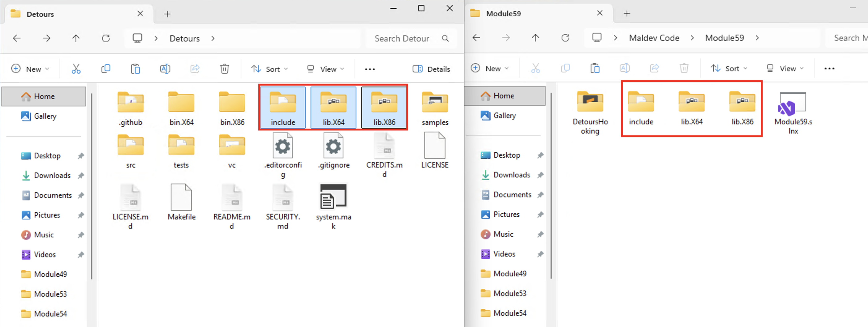Click the Rename icon in Detours toolbar
868x327 pixels.
(165, 69)
